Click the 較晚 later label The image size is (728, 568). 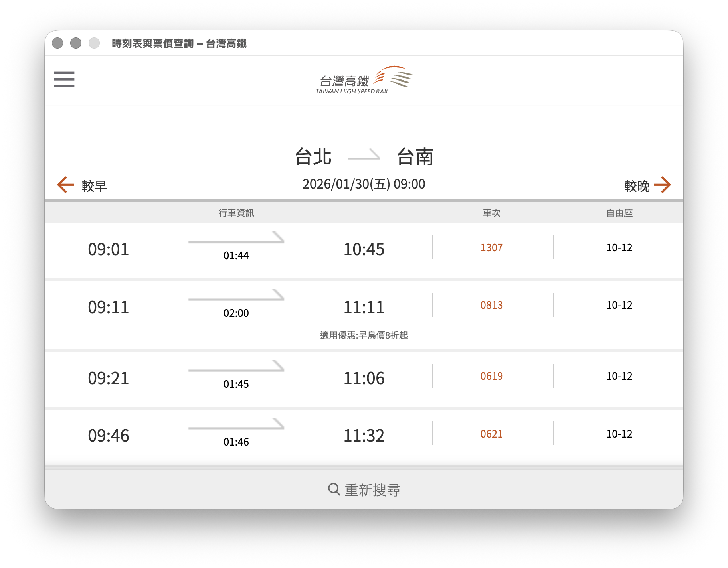click(x=637, y=186)
